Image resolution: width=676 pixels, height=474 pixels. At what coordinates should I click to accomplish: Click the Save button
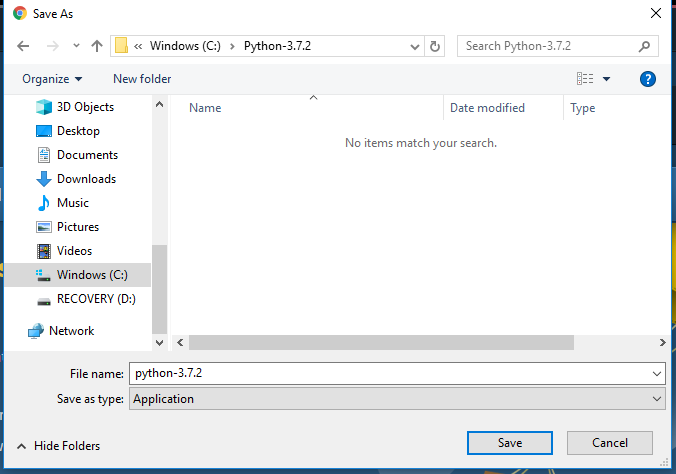(510, 443)
